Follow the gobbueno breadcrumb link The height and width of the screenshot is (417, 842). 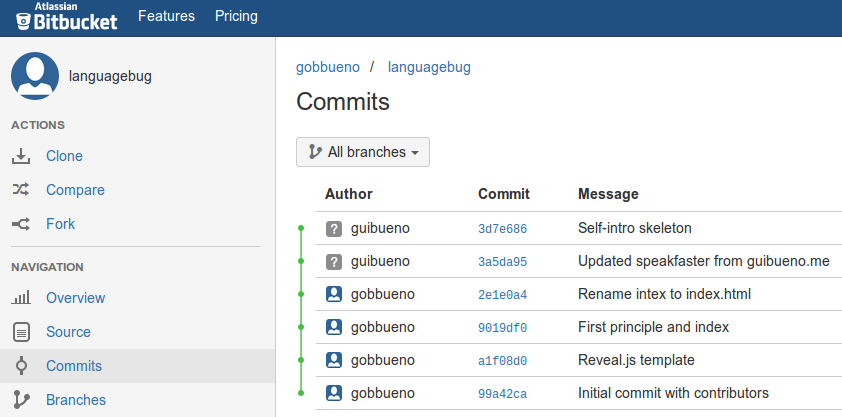click(328, 67)
